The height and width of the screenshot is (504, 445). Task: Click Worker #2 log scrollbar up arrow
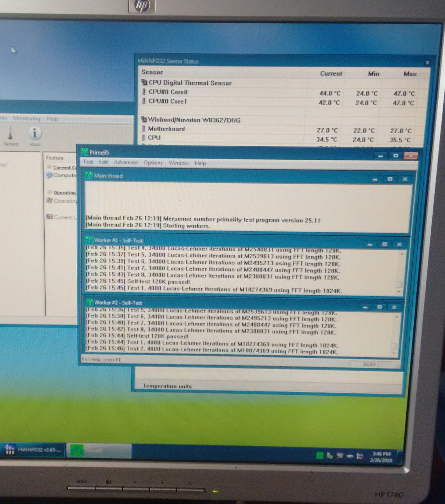click(x=397, y=317)
